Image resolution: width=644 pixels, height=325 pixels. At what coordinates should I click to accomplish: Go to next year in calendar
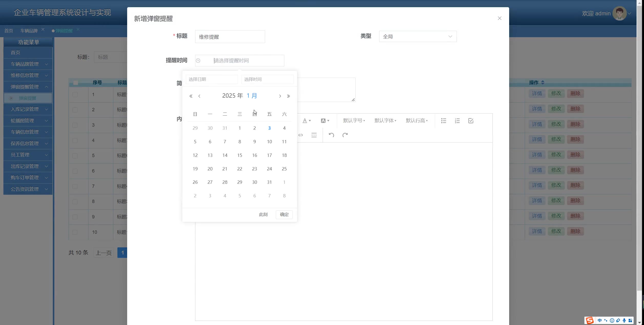[x=288, y=96]
